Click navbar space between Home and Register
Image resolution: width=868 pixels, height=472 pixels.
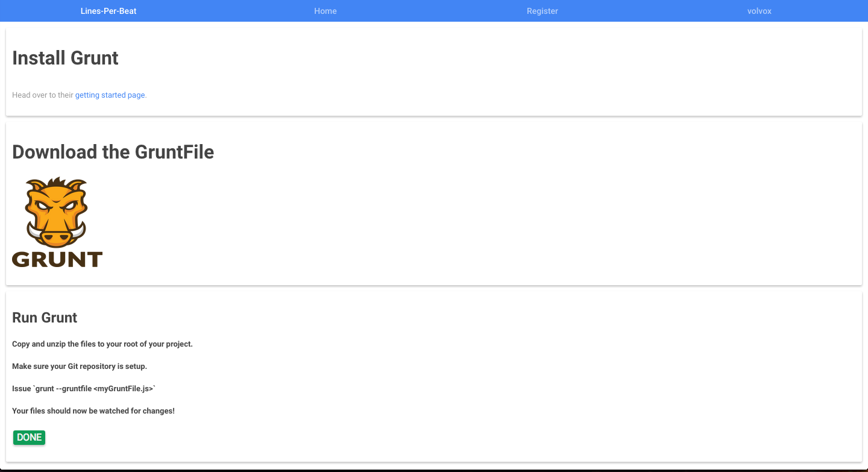coord(434,11)
